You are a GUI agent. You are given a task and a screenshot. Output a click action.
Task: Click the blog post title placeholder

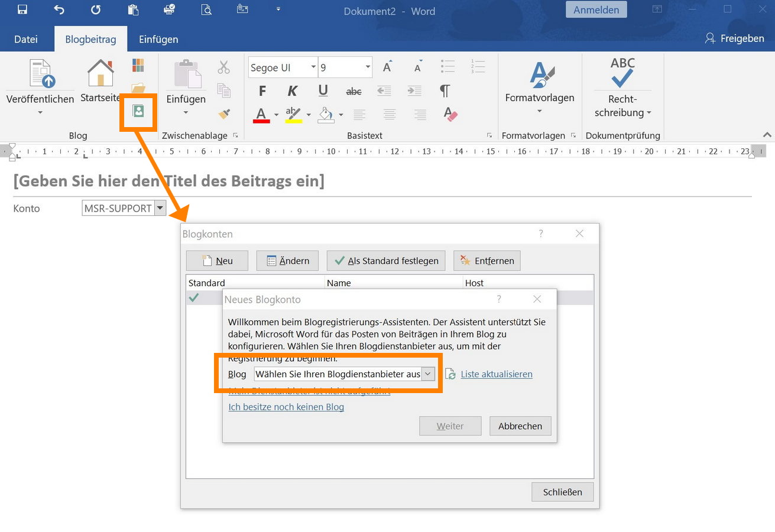tap(169, 181)
